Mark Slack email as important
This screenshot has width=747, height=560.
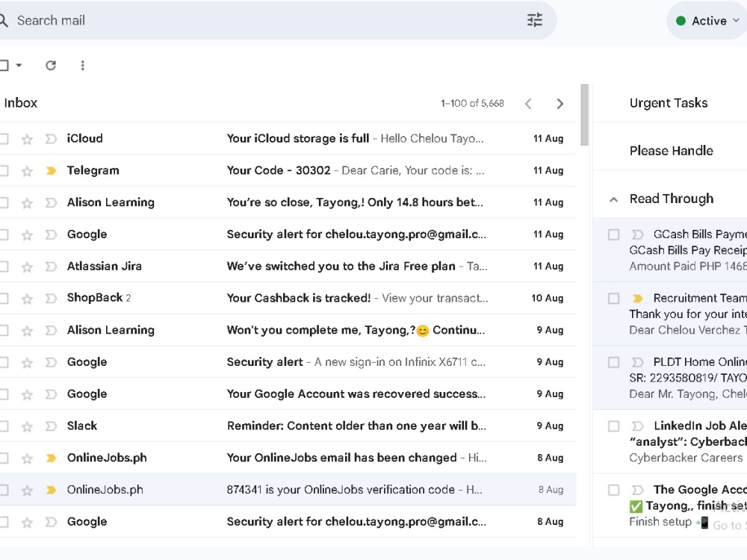click(x=51, y=426)
